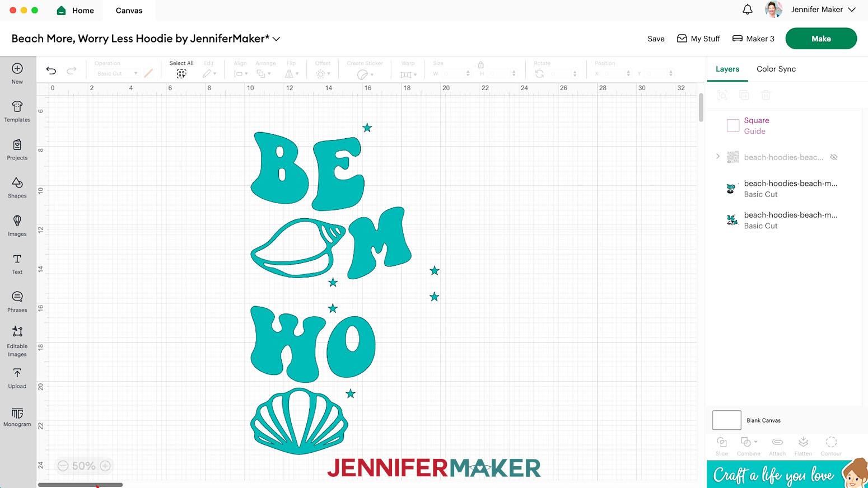Open the Warp dropdown
This screenshot has height=488, width=868.
point(409,74)
